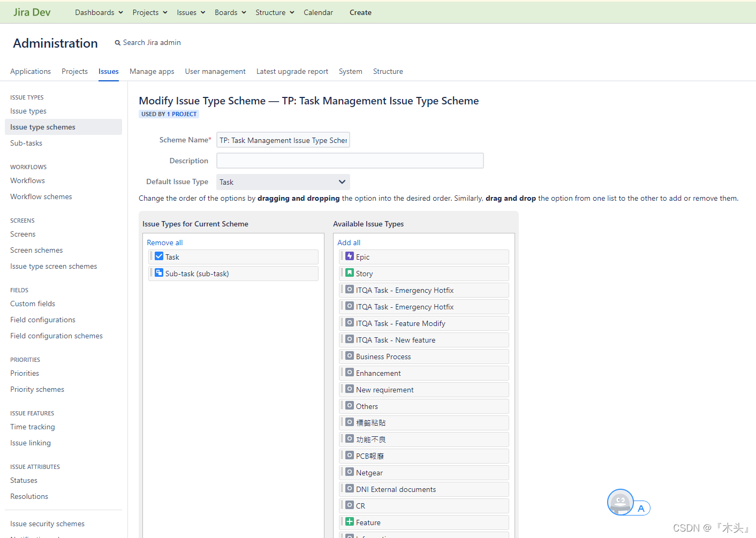This screenshot has width=756, height=538.
Task: Switch to the Manage apps tab
Action: coord(152,71)
